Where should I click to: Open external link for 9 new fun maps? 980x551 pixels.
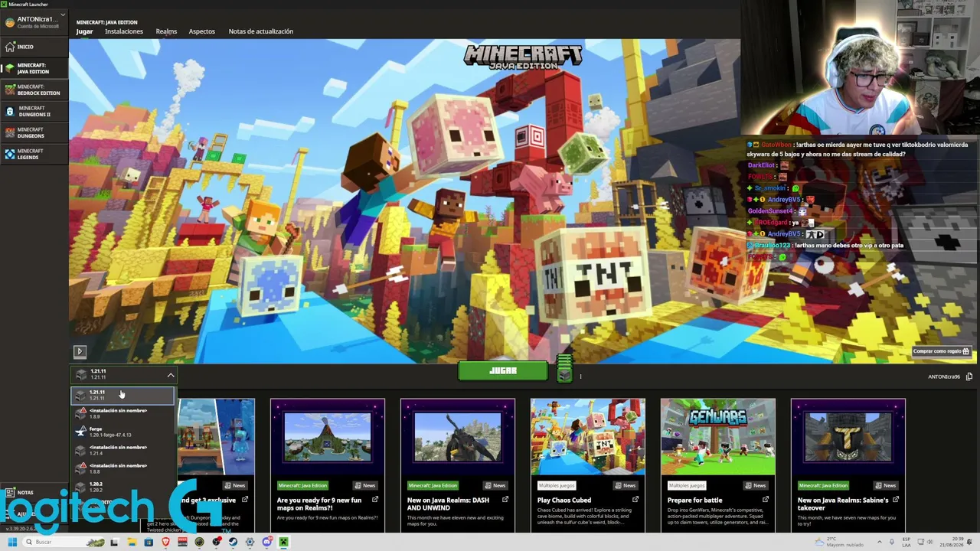click(375, 500)
